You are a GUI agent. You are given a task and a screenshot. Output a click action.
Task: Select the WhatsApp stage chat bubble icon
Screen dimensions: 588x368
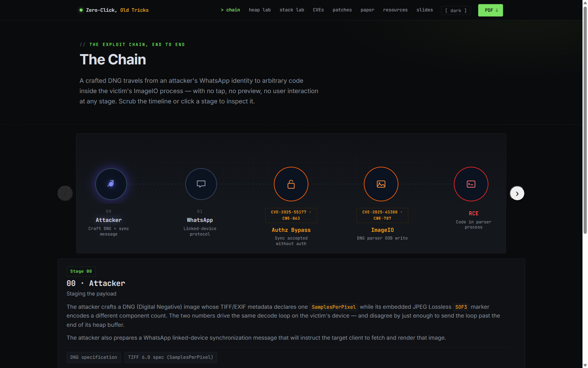click(x=201, y=184)
